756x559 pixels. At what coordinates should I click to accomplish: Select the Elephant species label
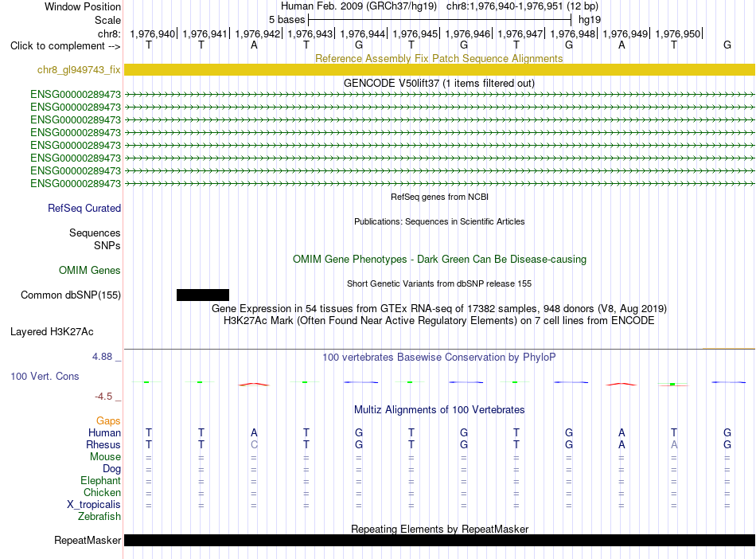[x=100, y=480]
